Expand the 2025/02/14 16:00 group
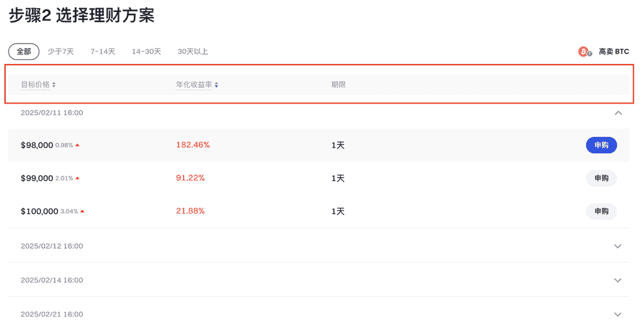The image size is (644, 326). pos(618,280)
